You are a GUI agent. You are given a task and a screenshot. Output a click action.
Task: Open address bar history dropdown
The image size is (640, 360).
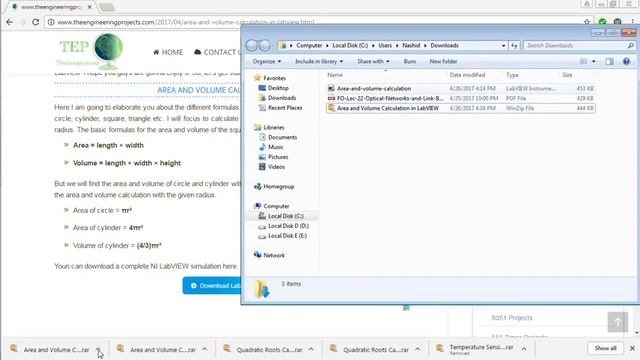click(503, 45)
